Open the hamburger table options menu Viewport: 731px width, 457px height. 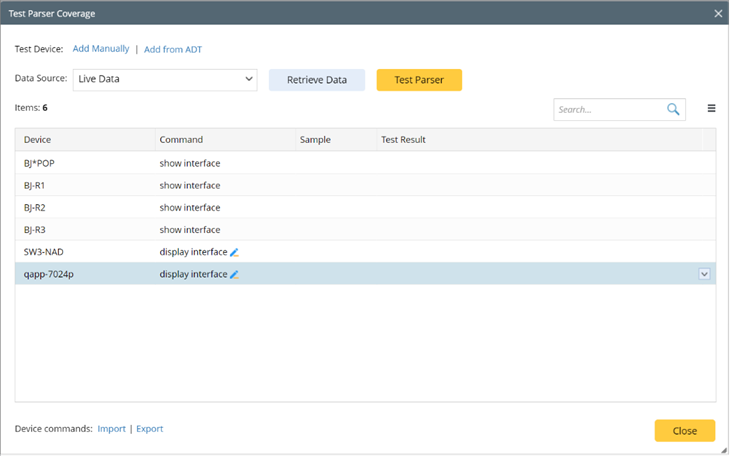pos(712,109)
